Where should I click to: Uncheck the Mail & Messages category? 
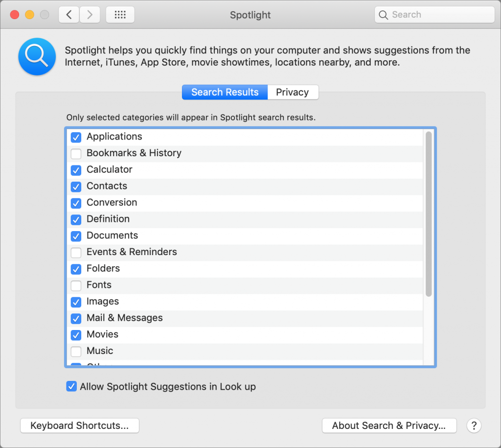(76, 319)
